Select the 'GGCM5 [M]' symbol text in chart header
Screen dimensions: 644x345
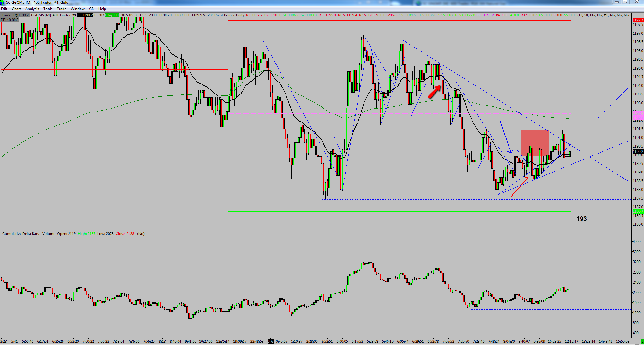[x=41, y=15]
